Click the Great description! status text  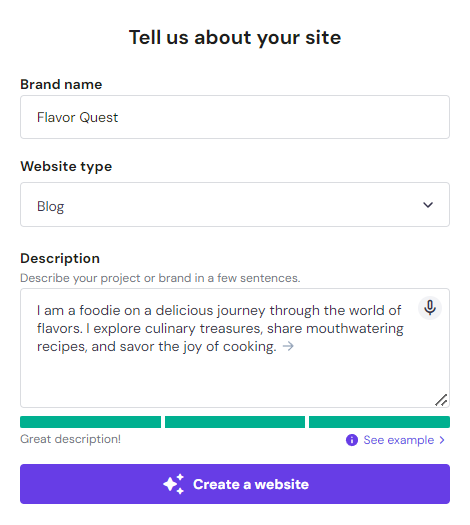(71, 439)
